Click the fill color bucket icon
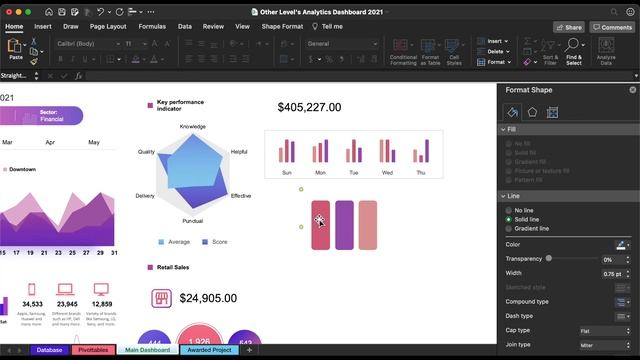The image size is (640, 360). click(x=136, y=60)
